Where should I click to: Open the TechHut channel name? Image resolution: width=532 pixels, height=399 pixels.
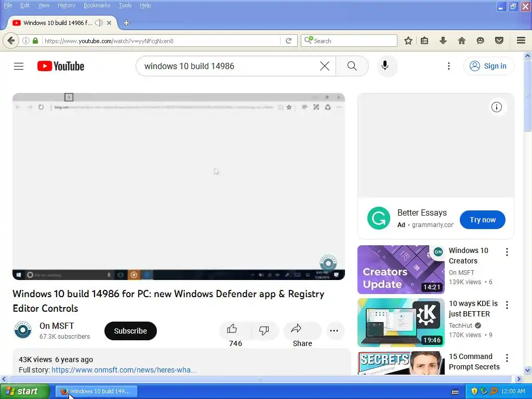pos(460,326)
